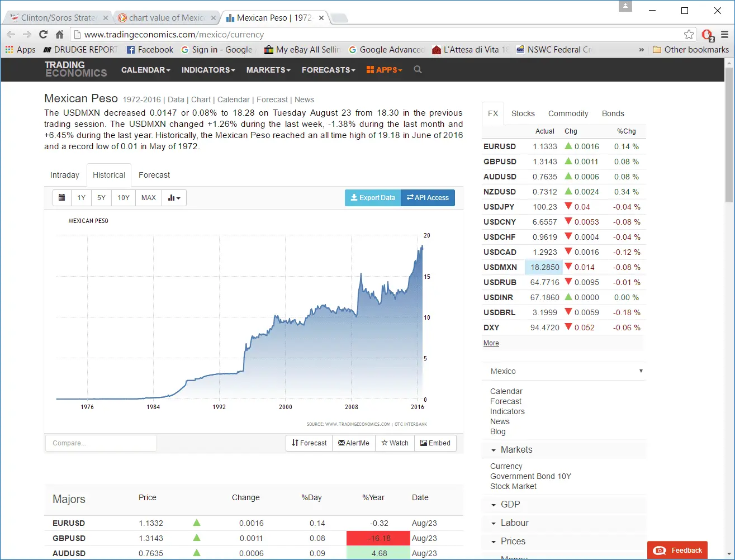Viewport: 735px width, 560px height.
Task: Expand the GDP section
Action: (x=510, y=504)
